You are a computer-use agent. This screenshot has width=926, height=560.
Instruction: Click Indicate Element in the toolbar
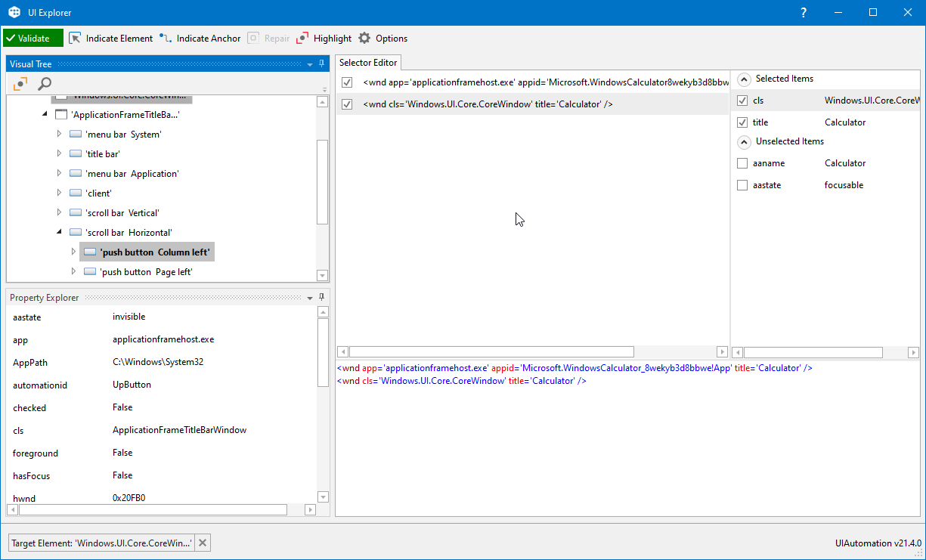111,39
